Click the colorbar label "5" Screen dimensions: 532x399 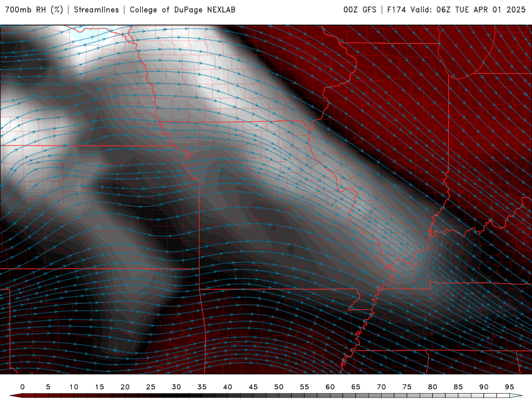click(48, 387)
